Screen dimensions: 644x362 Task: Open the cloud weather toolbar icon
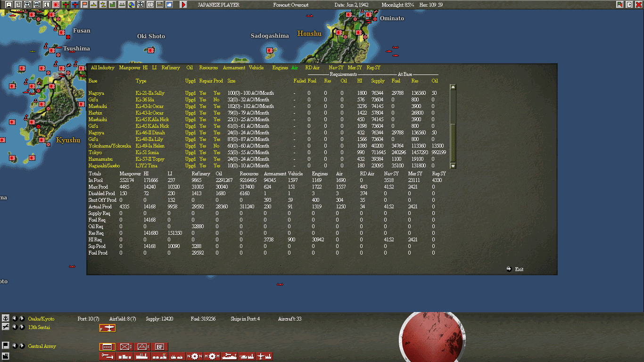click(169, 5)
